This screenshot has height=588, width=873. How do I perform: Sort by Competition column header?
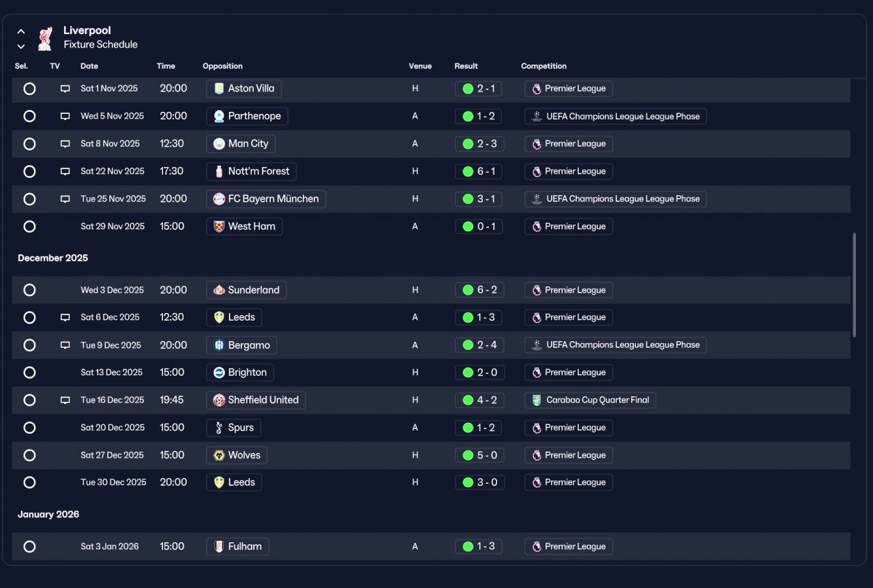click(544, 66)
